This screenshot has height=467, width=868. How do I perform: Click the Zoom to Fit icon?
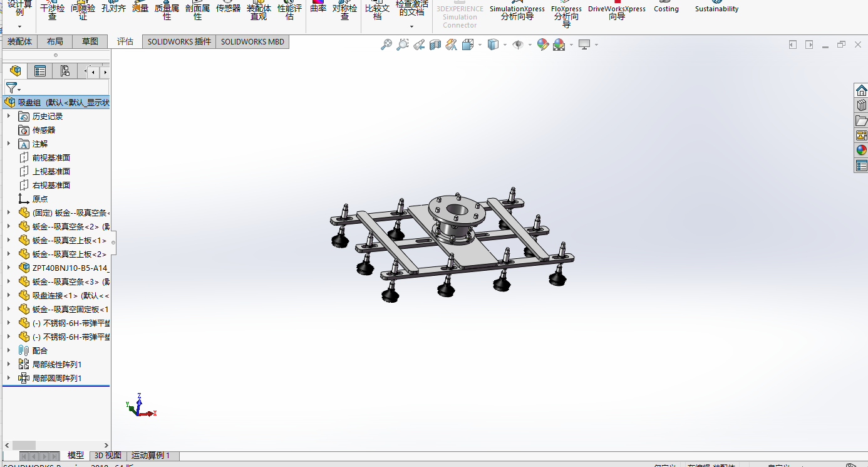point(386,45)
